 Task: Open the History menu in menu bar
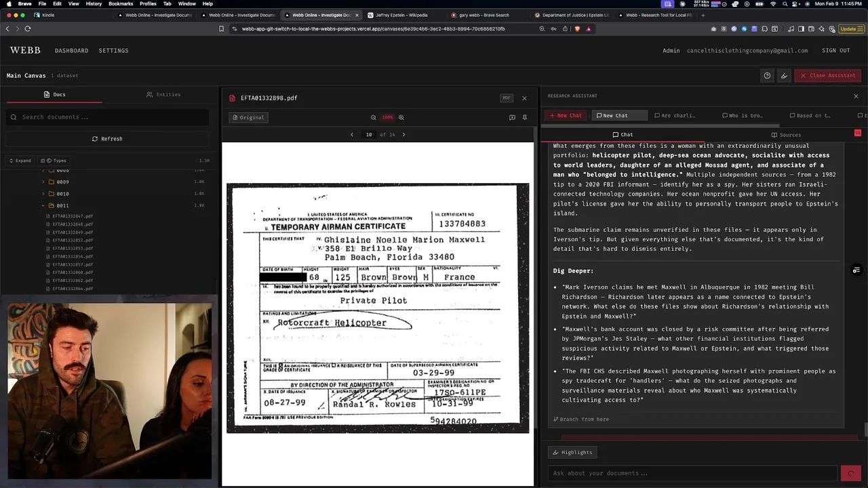pos(94,4)
